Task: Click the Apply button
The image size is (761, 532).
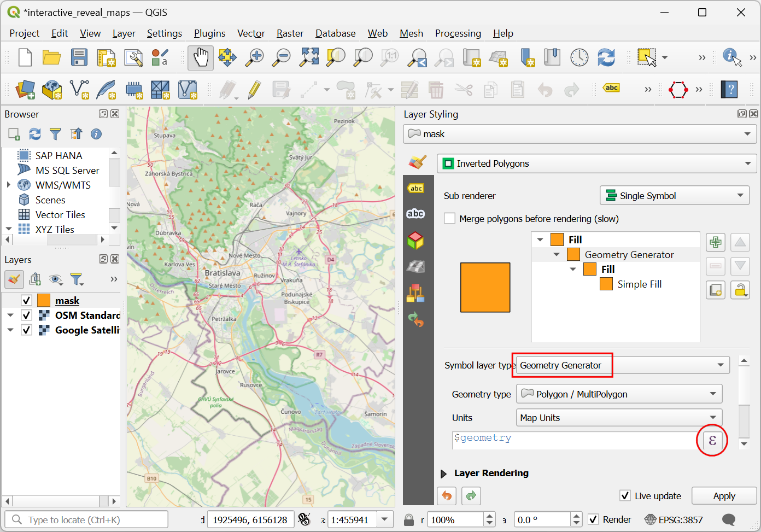Action: 724,496
